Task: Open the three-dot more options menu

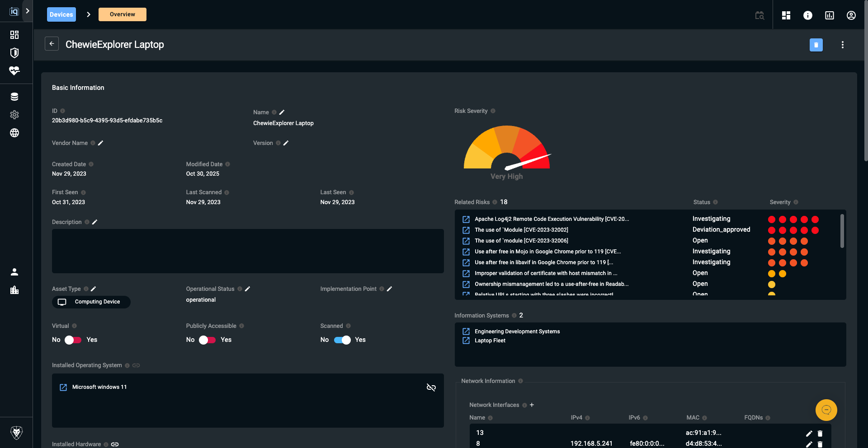Action: 843,45
